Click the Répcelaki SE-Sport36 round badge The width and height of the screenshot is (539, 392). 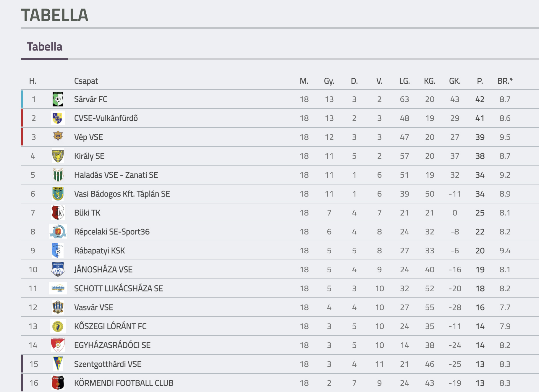point(58,231)
